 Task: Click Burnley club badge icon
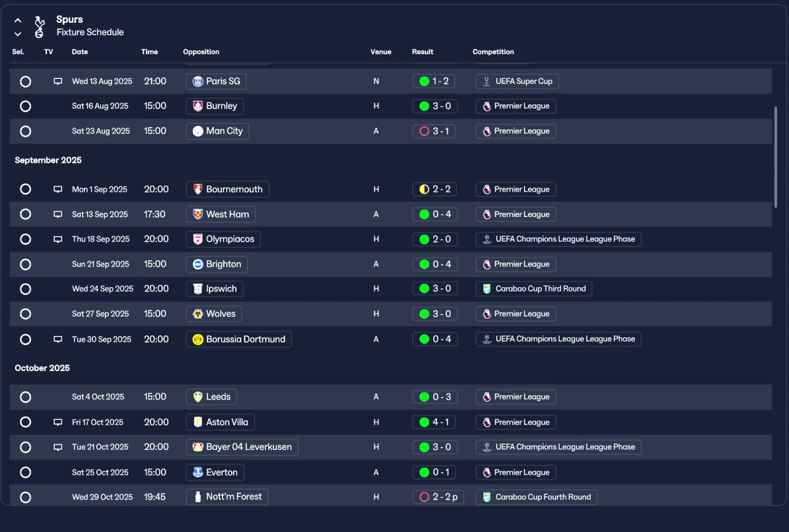[x=198, y=106]
